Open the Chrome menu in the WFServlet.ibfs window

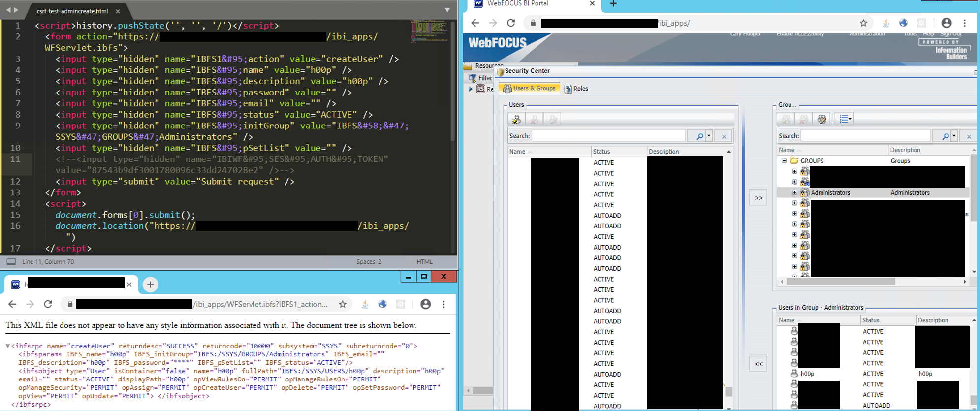point(443,304)
